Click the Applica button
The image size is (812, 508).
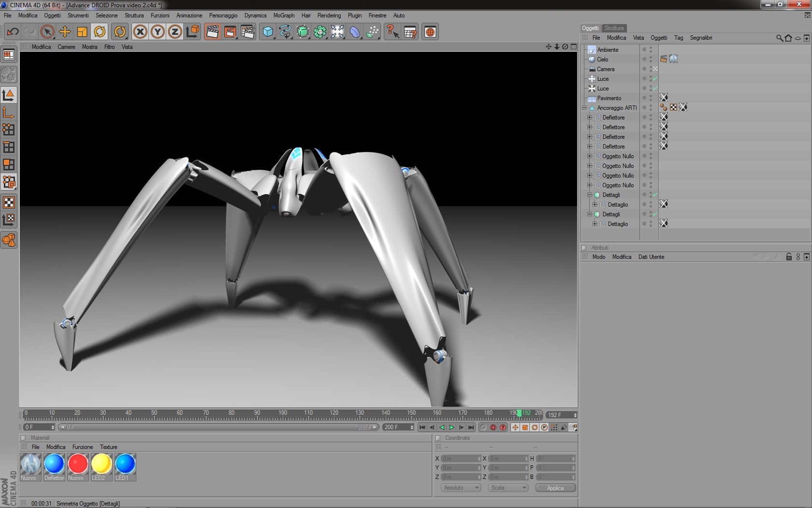click(x=555, y=488)
